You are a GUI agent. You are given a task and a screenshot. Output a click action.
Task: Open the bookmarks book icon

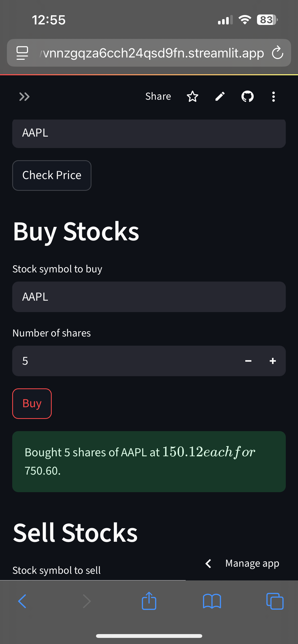212,601
